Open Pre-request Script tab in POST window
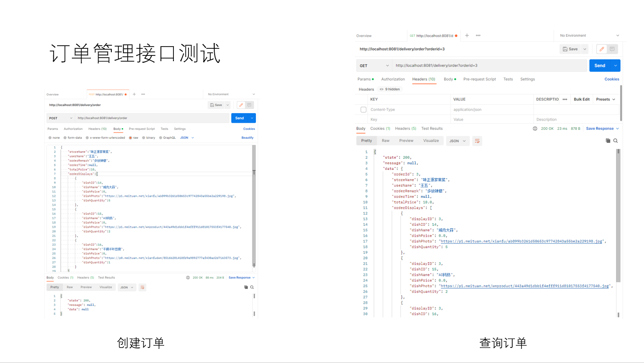The height and width of the screenshot is (363, 644). (142, 129)
